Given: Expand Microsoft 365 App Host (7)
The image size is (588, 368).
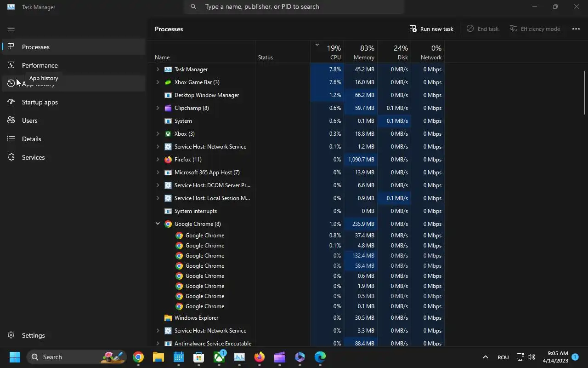Looking at the screenshot, I should point(158,172).
